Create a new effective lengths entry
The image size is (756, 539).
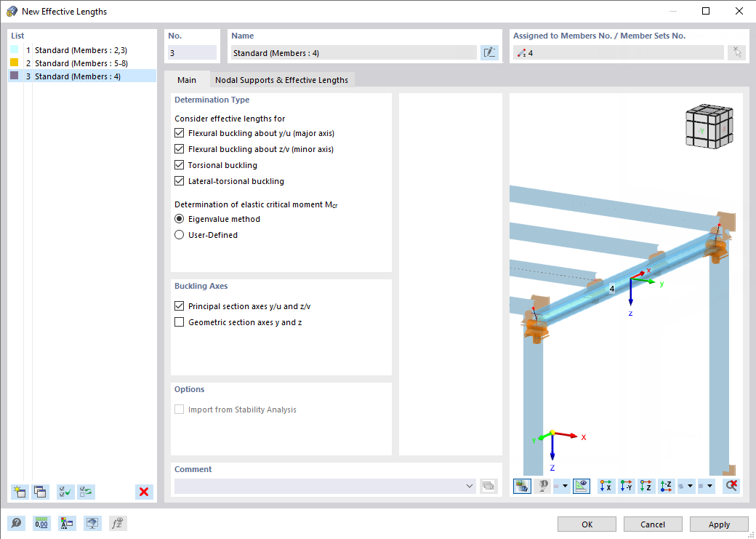tap(20, 492)
